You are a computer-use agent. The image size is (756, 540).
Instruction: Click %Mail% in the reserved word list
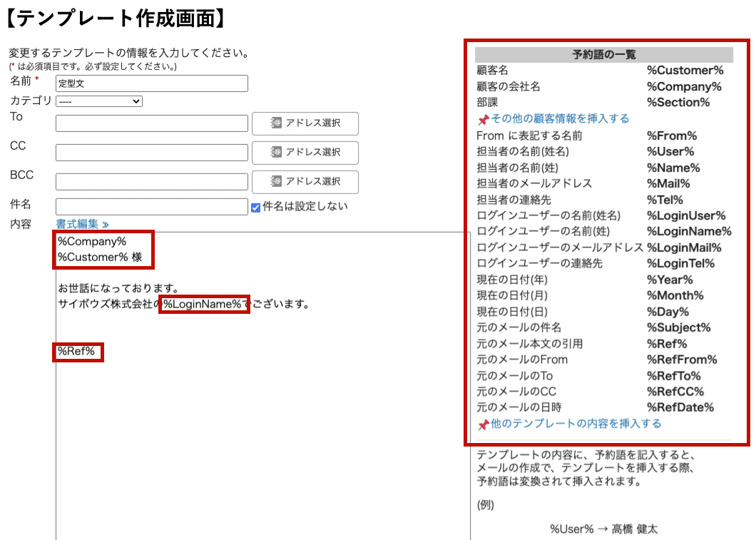668,184
